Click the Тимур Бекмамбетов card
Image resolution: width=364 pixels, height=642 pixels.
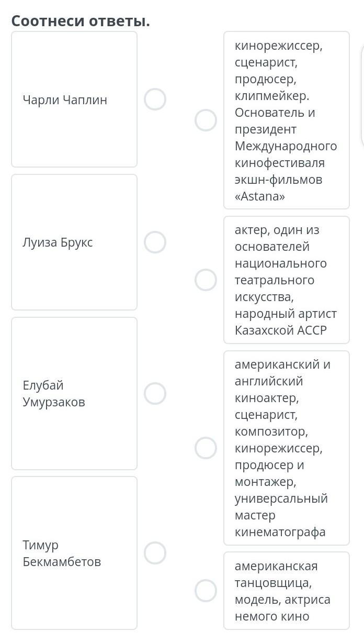pyautogui.click(x=74, y=553)
